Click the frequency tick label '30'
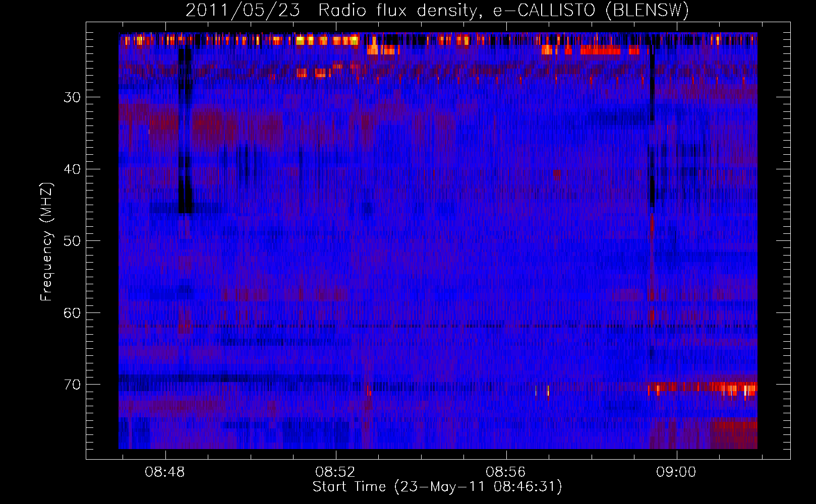This screenshot has width=816, height=504. click(72, 97)
